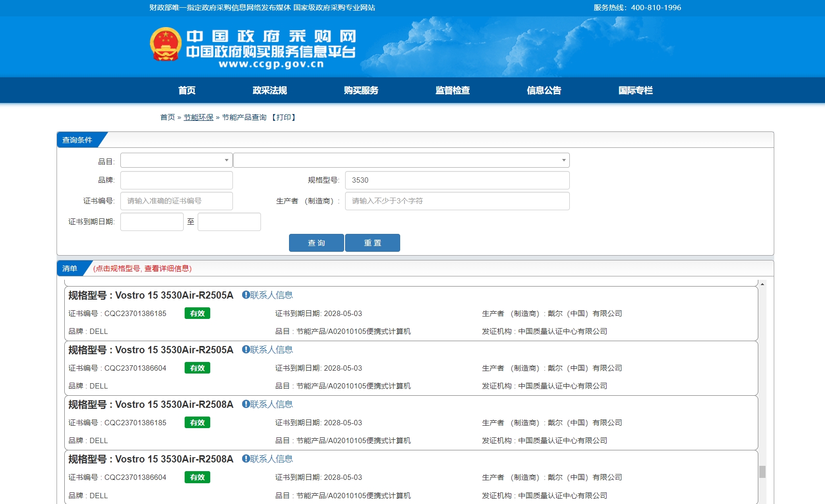Open the 购买服务 navigation menu
825x504 pixels.
[361, 90]
